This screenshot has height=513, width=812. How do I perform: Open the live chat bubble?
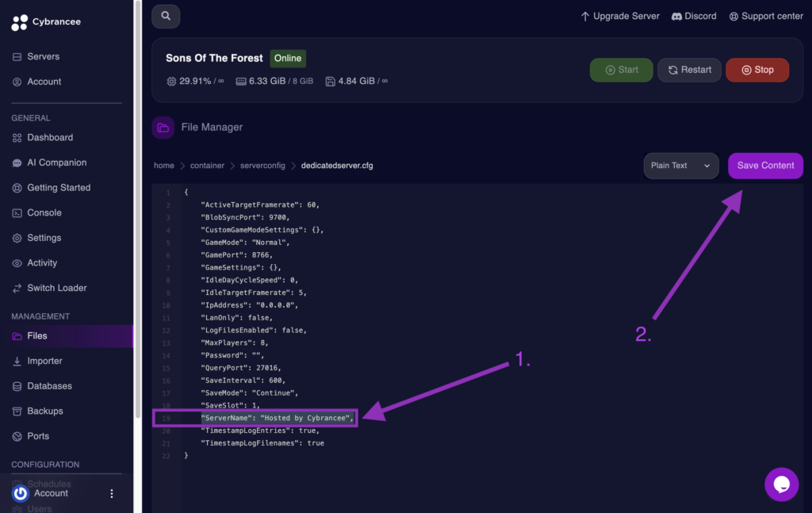[781, 484]
